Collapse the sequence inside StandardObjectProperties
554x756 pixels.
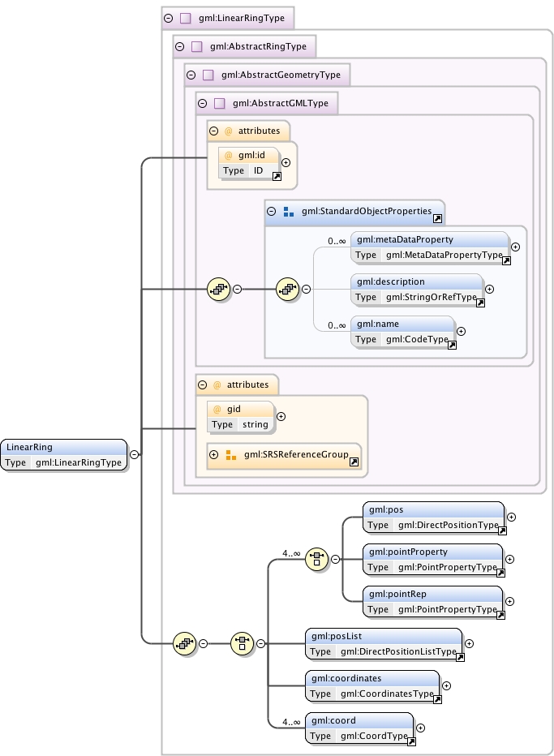pos(306,290)
